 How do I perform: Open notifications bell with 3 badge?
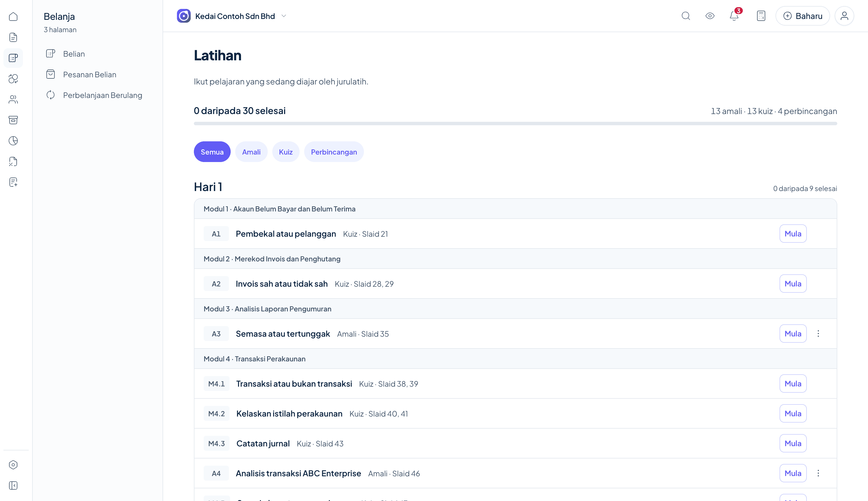point(734,16)
